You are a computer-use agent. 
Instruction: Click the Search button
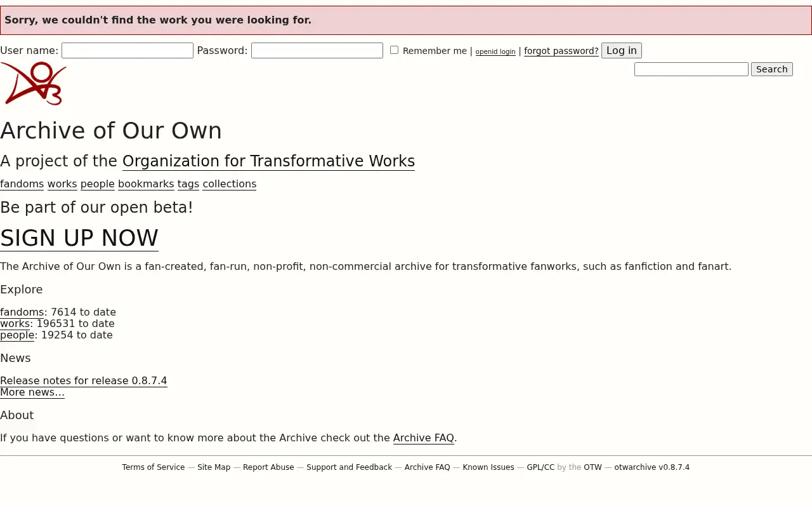tap(772, 69)
